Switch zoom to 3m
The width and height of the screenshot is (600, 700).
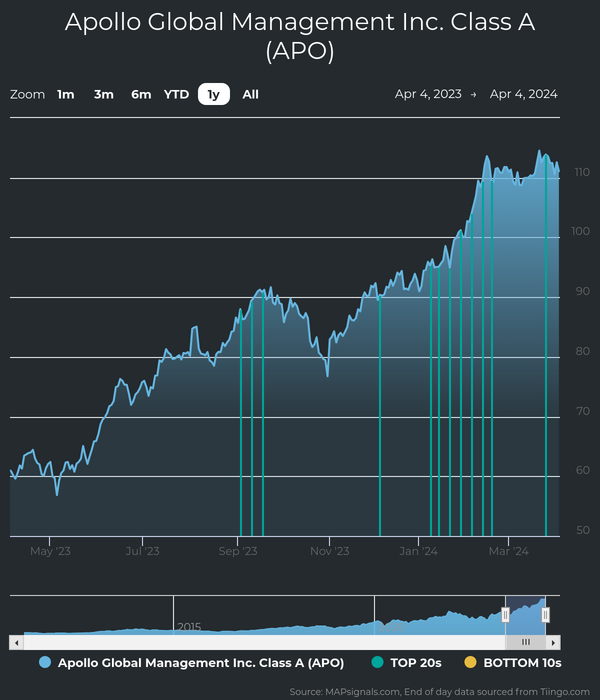coord(104,94)
